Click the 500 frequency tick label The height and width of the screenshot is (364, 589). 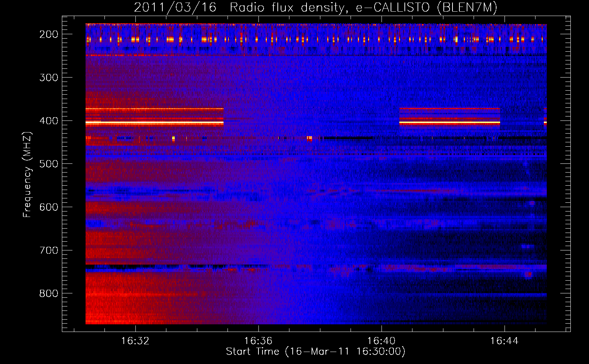pyautogui.click(x=49, y=164)
